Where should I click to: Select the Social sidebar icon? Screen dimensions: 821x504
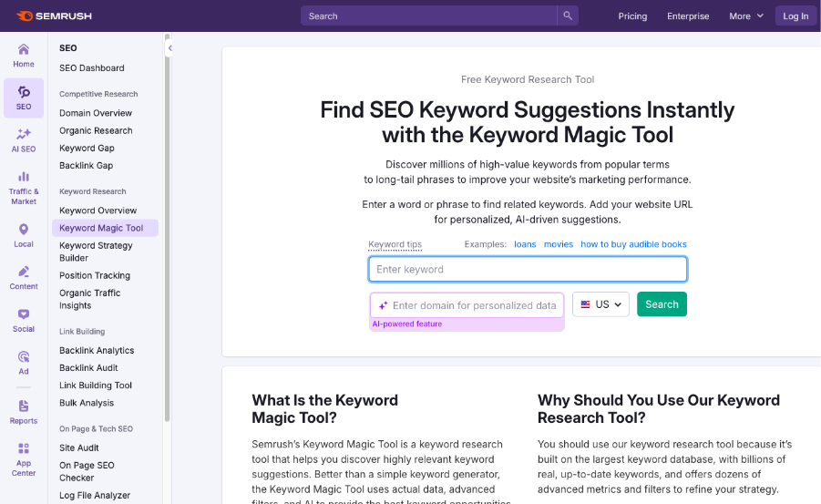point(24,320)
